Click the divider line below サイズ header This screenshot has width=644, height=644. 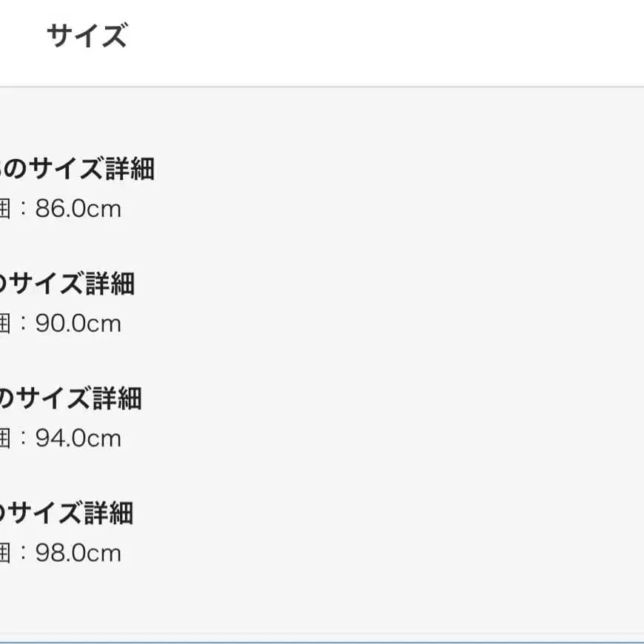[x=322, y=87]
